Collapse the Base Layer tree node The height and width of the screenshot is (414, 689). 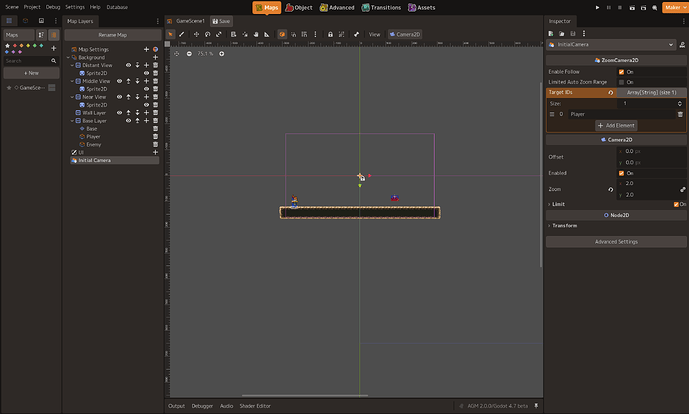[x=72, y=121]
